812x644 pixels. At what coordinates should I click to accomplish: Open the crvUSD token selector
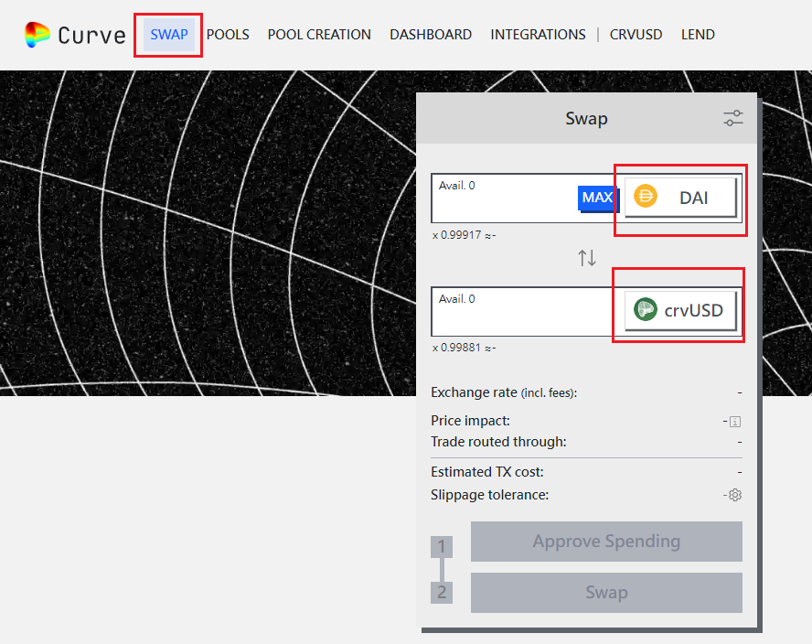click(x=680, y=310)
